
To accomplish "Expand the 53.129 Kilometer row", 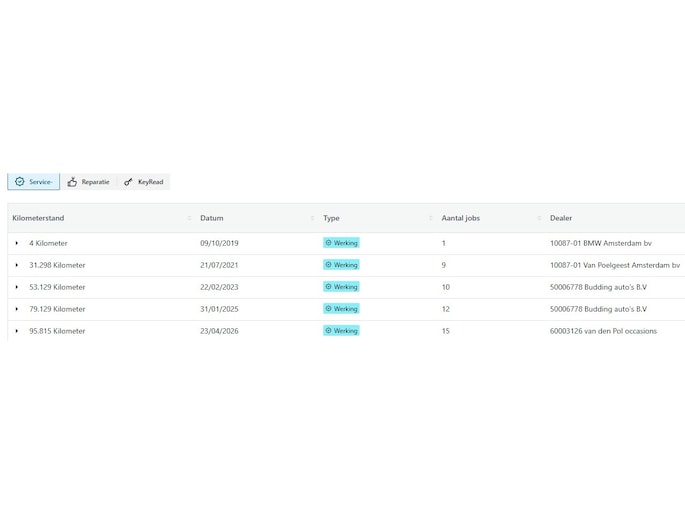I will pos(17,287).
